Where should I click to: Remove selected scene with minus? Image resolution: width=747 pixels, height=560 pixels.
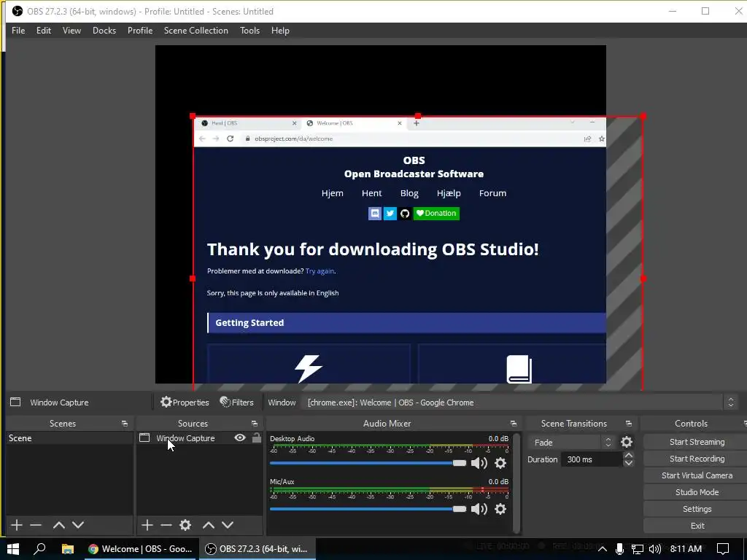[x=36, y=525]
